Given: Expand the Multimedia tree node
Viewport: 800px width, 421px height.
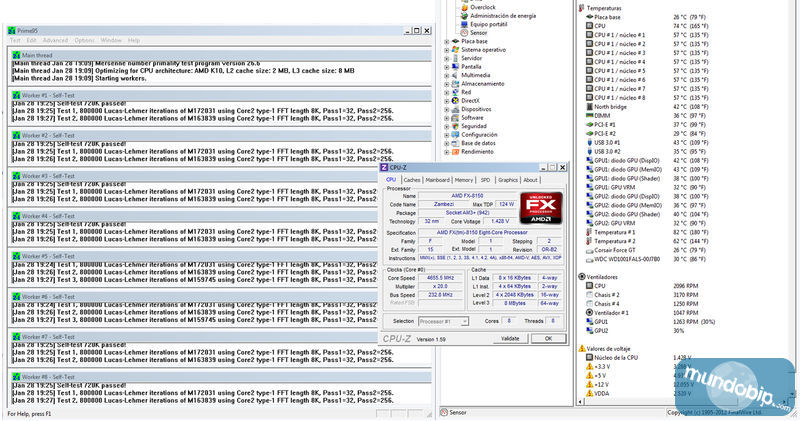Looking at the screenshot, I should click(447, 76).
